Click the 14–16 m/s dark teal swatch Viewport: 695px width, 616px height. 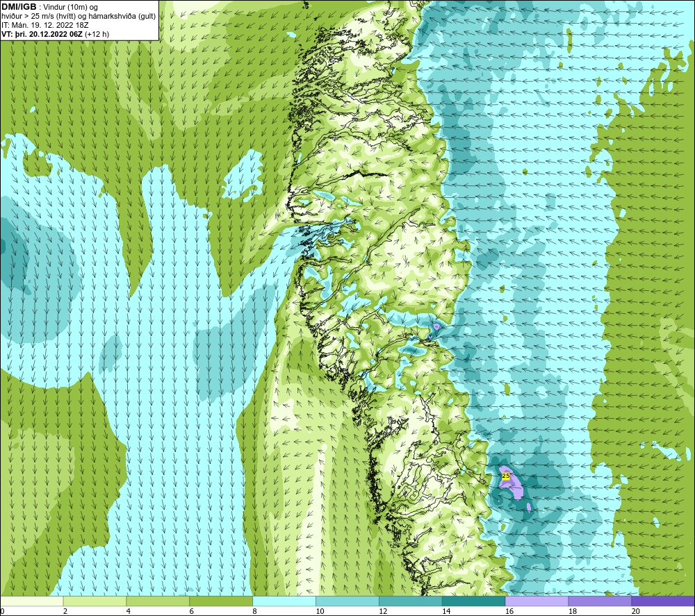(x=474, y=601)
